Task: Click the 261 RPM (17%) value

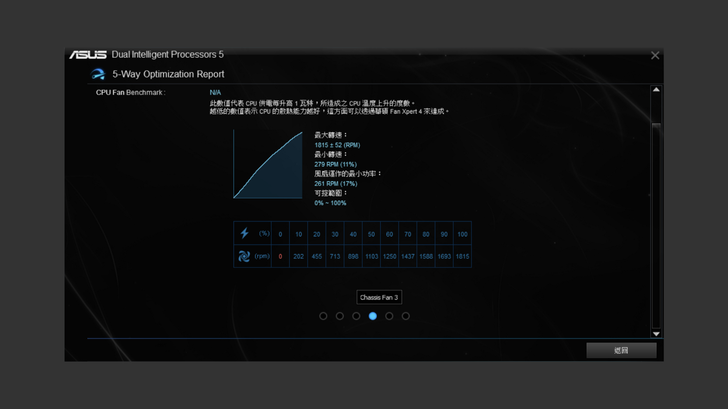Action: (336, 184)
